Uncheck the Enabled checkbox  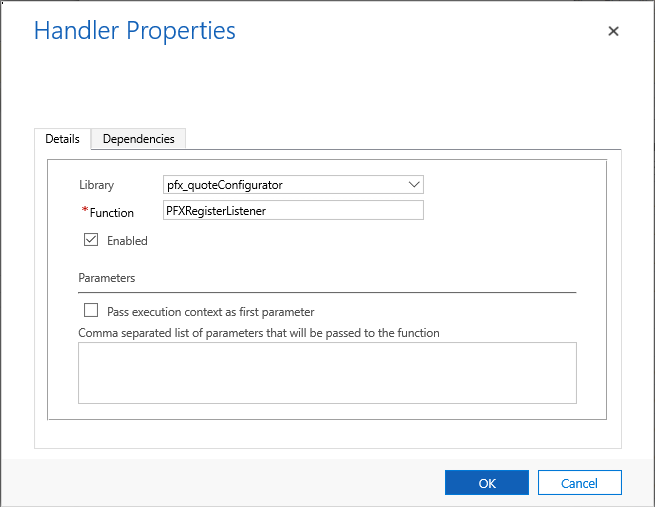pos(91,240)
